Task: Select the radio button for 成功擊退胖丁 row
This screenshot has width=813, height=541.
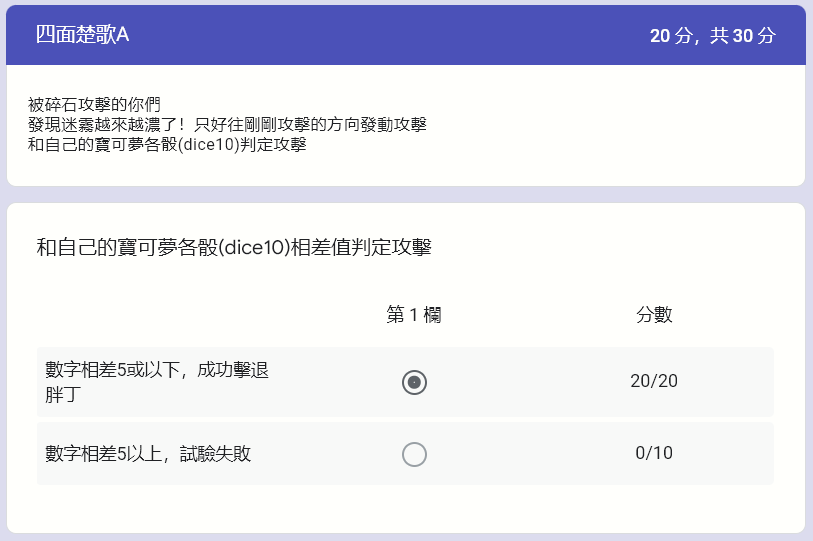Action: click(x=414, y=383)
